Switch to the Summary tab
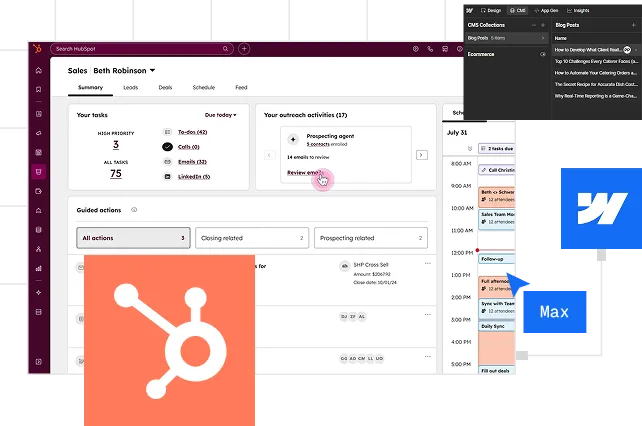The width and height of the screenshot is (642, 426). [90, 87]
